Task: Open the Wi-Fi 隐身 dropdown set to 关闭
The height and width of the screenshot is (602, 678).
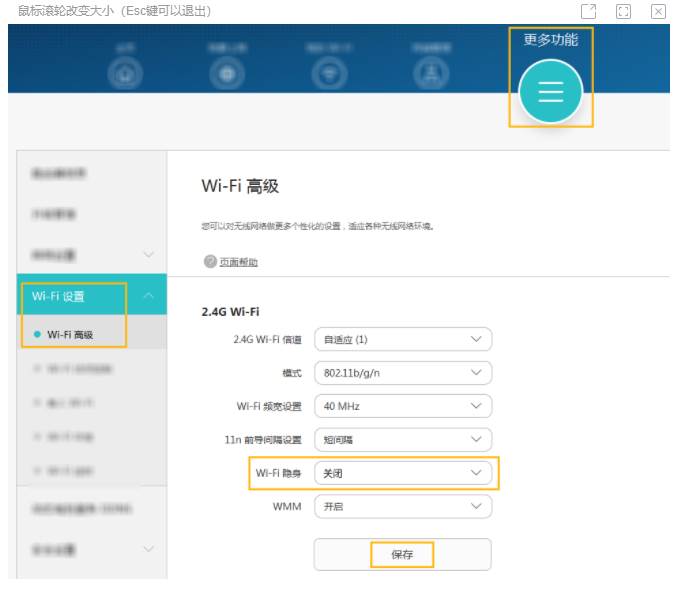Action: pos(403,473)
